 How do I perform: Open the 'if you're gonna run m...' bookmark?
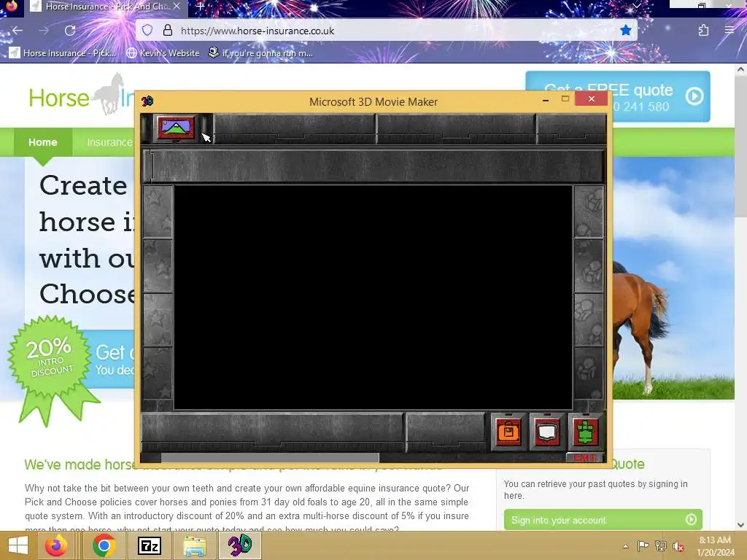click(x=260, y=52)
